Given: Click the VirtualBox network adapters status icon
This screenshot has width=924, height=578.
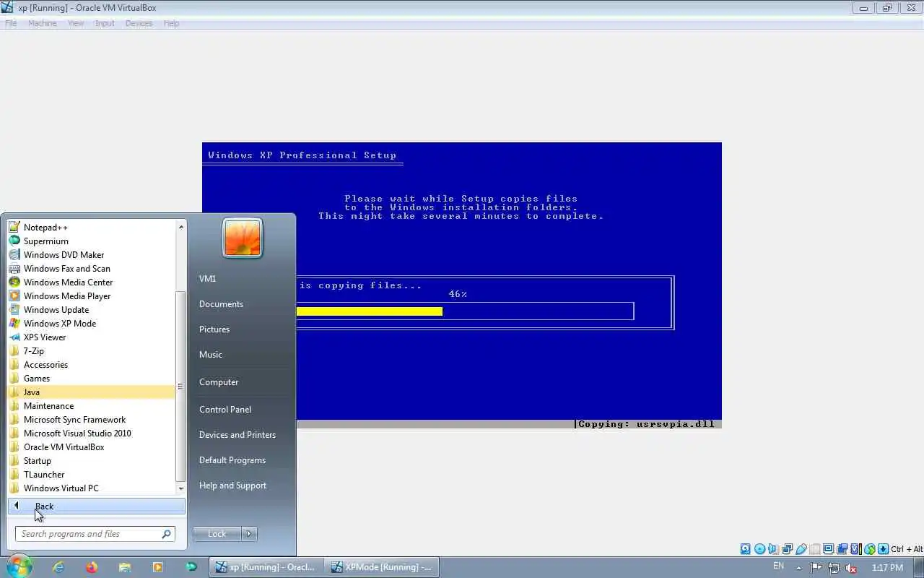Looking at the screenshot, I should click(x=787, y=549).
